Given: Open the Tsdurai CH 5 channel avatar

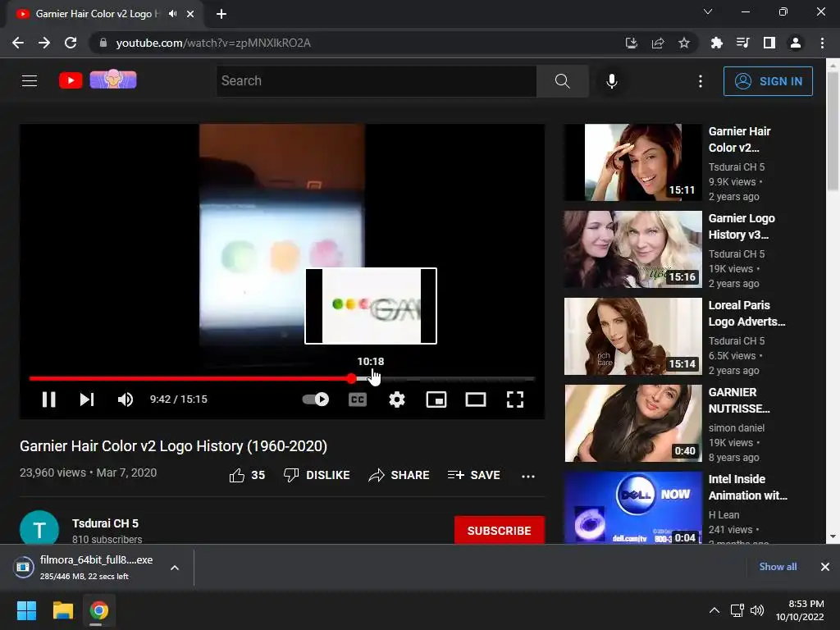Looking at the screenshot, I should pos(39,528).
